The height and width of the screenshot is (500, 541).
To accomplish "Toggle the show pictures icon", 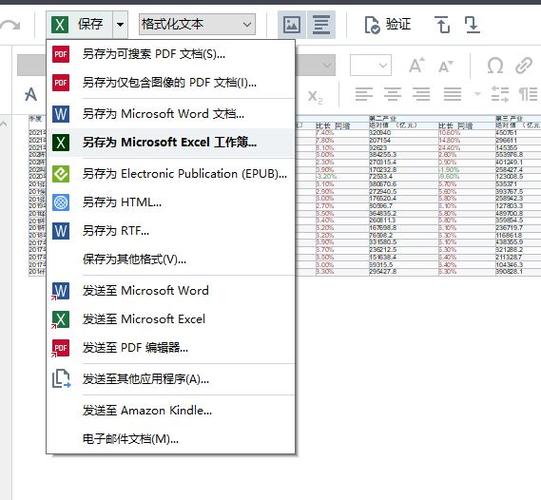I will click(x=292, y=24).
